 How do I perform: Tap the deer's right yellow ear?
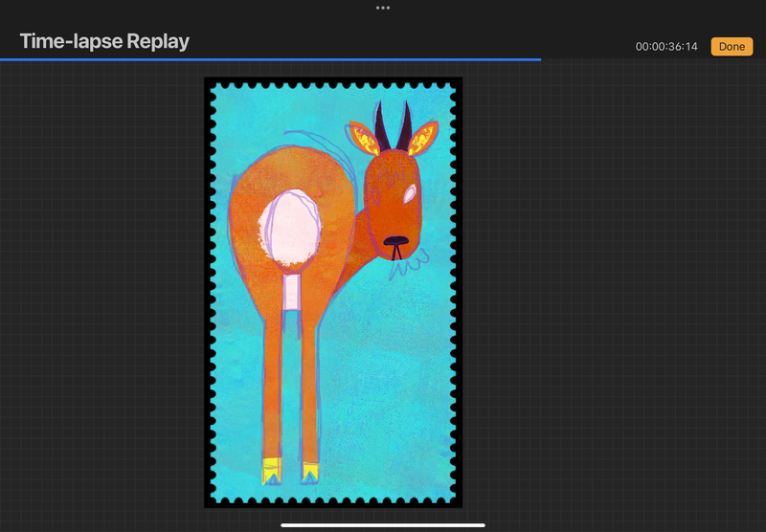[425, 139]
